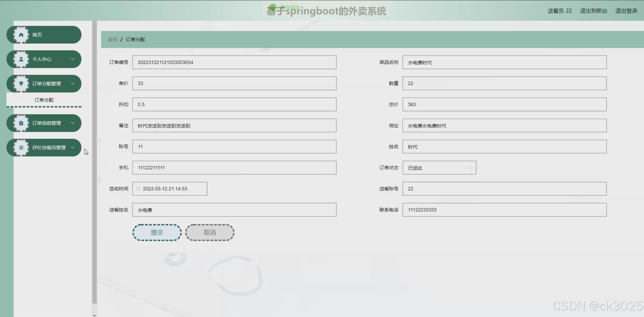Collapse 订单分配管理 menu chevron
The image size is (644, 317).
click(x=72, y=84)
